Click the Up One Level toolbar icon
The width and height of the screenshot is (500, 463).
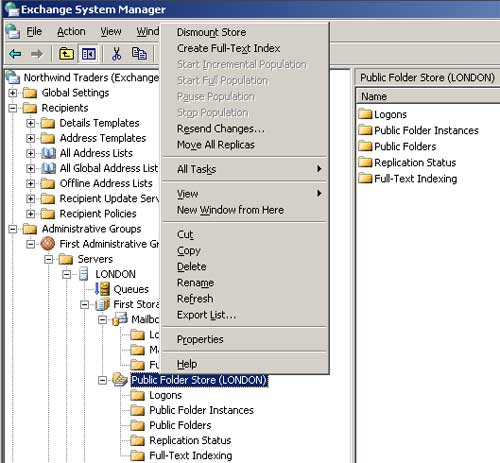click(66, 54)
